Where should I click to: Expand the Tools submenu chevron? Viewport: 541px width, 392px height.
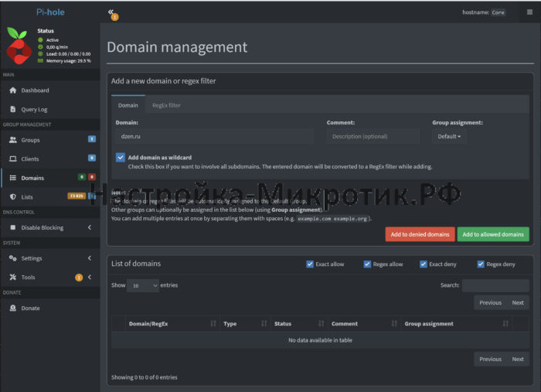pyautogui.click(x=90, y=277)
